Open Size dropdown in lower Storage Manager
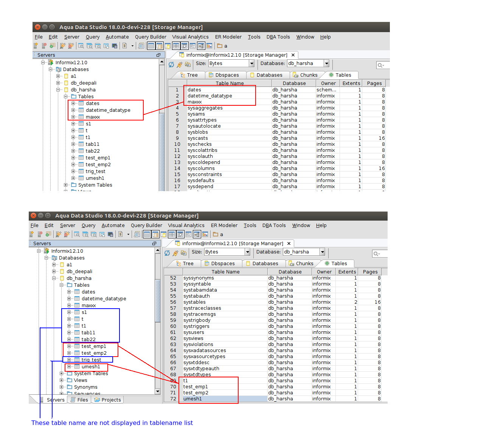 (x=248, y=252)
